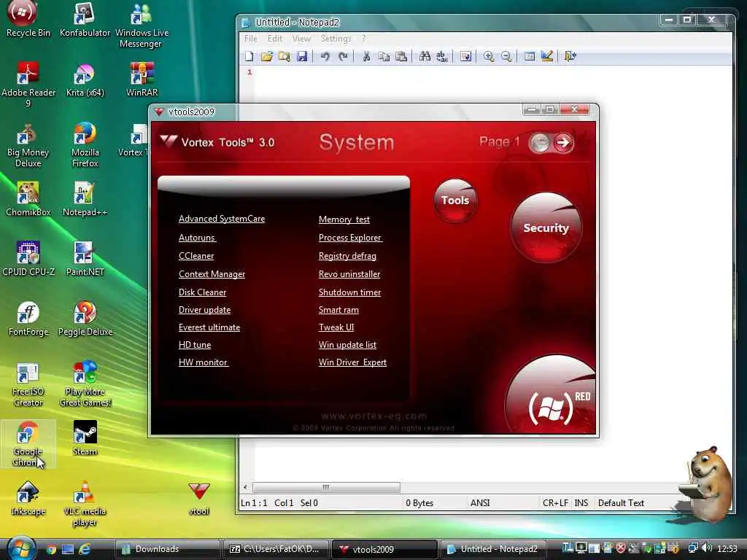
Task: Open the Smart ram link
Action: (338, 310)
